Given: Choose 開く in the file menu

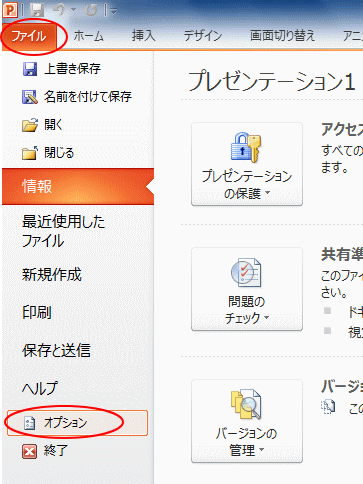Looking at the screenshot, I should (x=53, y=125).
